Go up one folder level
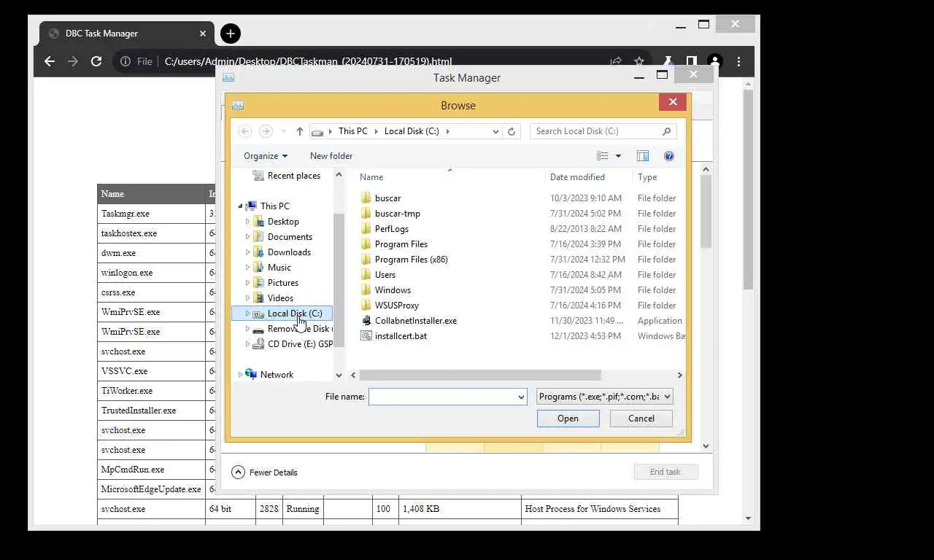Viewport: 934px width, 560px height. (x=299, y=131)
